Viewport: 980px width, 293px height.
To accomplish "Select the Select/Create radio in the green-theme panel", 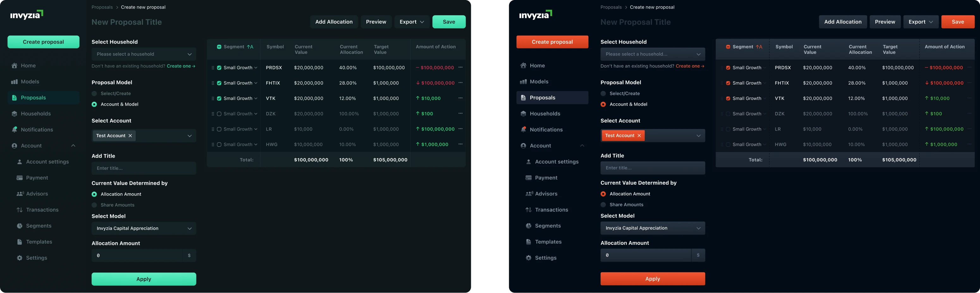I will (x=94, y=94).
